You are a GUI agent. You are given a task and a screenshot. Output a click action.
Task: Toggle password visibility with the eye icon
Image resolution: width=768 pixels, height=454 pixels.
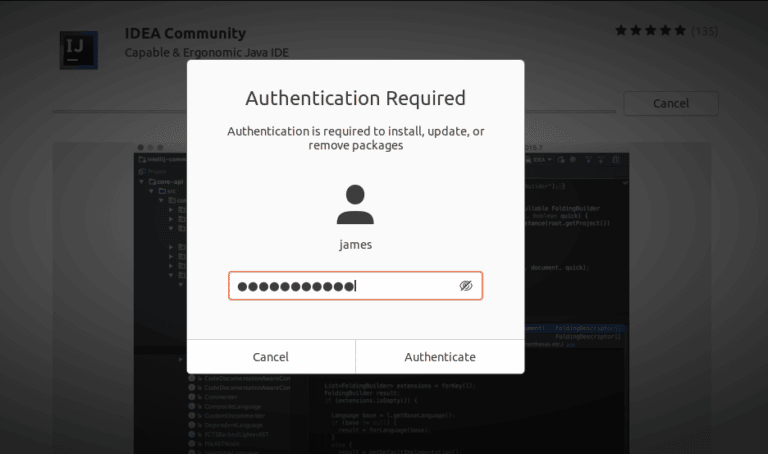(465, 286)
